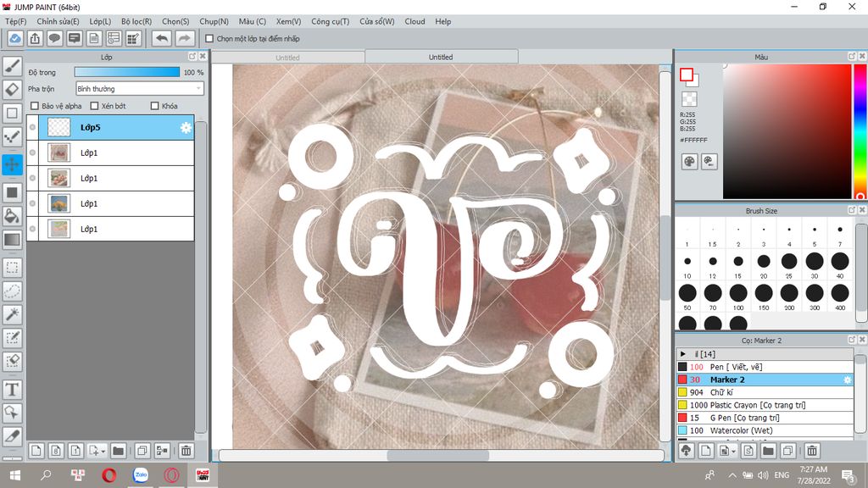
Task: Create a new color layer
Action: (x=36, y=451)
